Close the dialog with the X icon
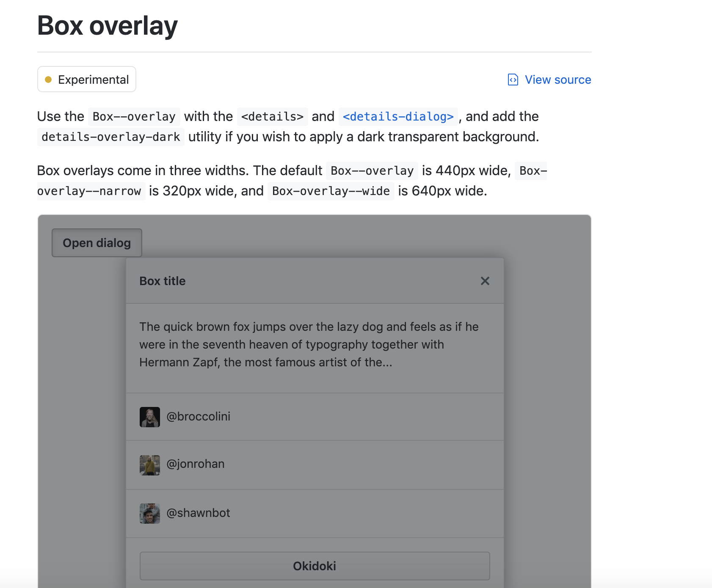 coord(485,280)
